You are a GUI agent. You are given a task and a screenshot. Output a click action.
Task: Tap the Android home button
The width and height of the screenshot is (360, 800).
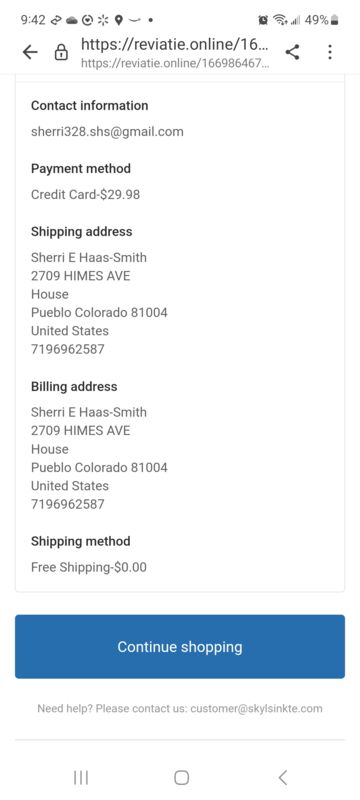[x=182, y=778]
